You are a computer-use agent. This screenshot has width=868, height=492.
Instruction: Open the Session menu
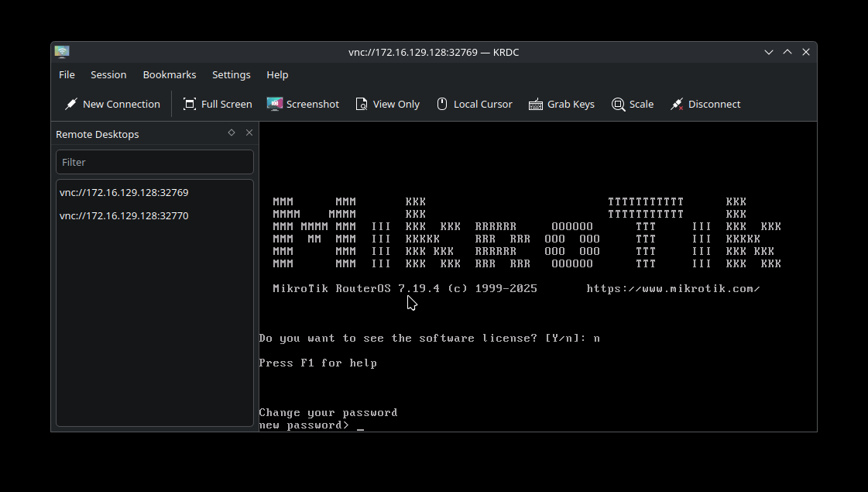point(108,75)
